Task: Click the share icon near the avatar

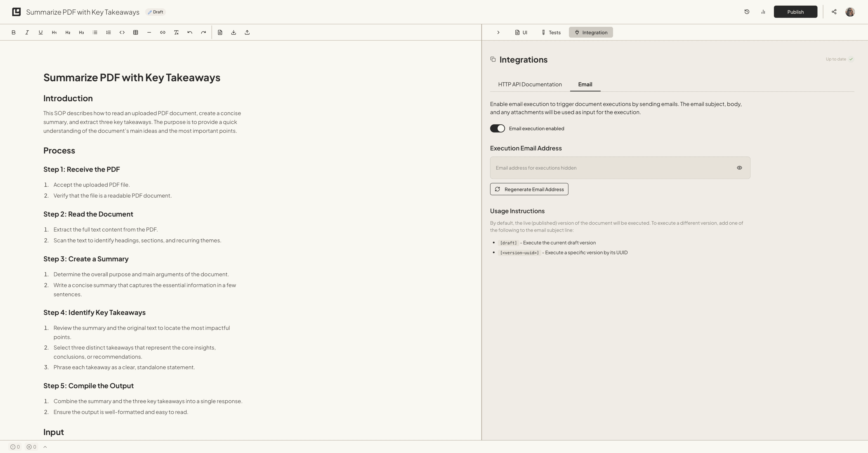Action: (x=834, y=12)
